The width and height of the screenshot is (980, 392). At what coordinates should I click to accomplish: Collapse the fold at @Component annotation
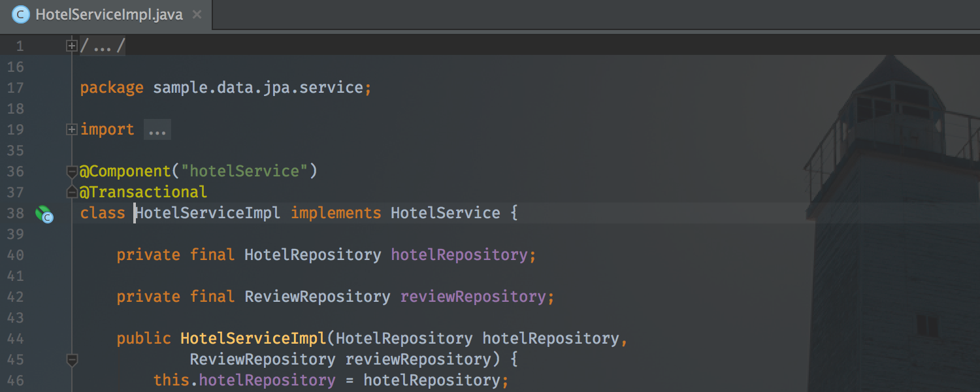coord(72,172)
